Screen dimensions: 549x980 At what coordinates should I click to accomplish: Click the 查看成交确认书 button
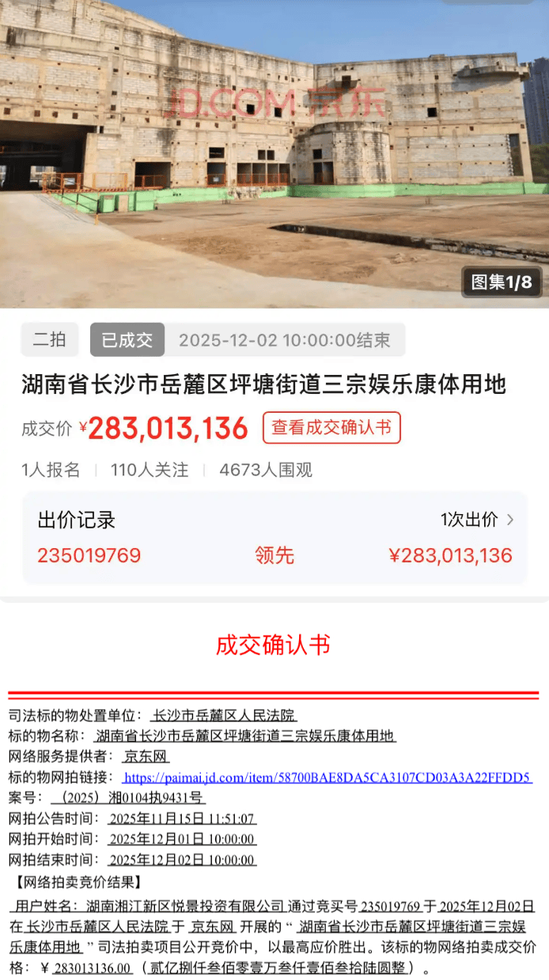(x=331, y=428)
